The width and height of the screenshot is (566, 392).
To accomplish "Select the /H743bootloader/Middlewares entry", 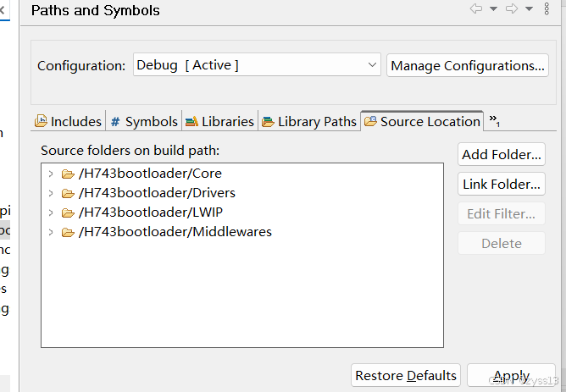I will (175, 232).
